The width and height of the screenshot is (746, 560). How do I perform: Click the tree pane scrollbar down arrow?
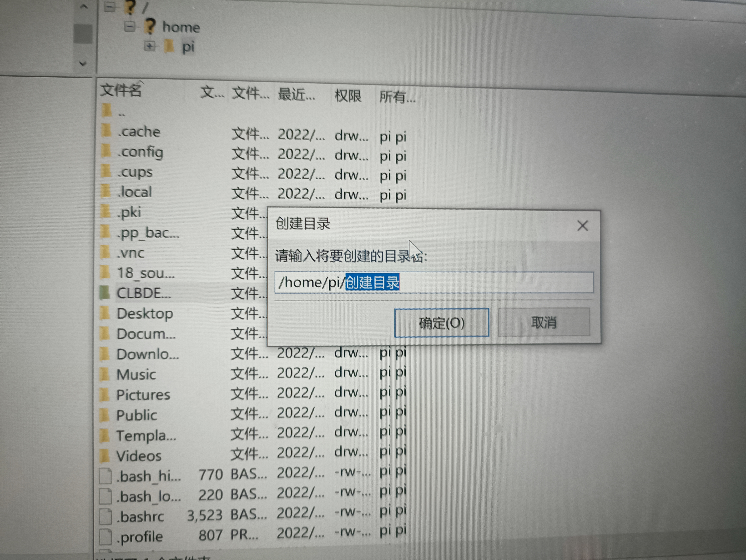(83, 63)
